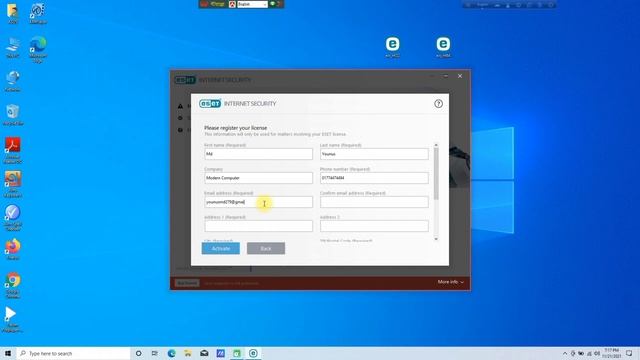The height and width of the screenshot is (360, 640).
Task: Open the Recycle Bin desktop icon
Action: click(13, 114)
